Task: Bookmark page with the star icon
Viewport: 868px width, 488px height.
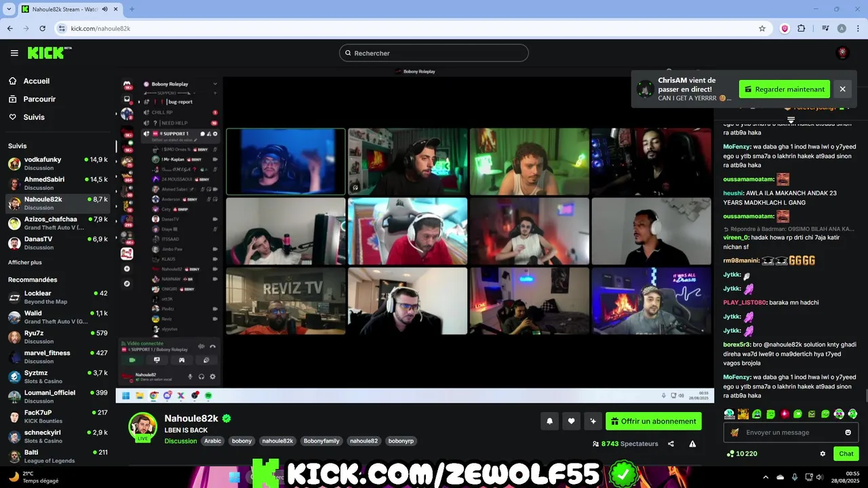Action: (762, 28)
